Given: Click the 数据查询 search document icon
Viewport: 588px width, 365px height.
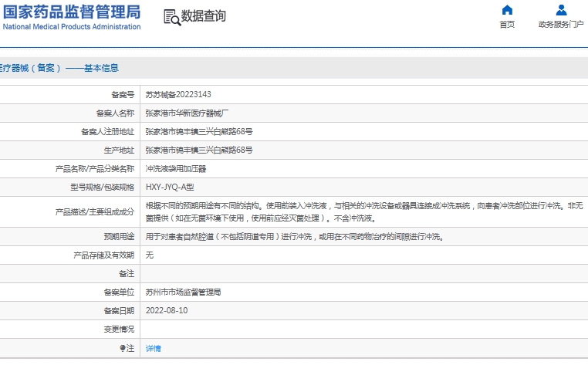Looking at the screenshot, I should point(172,17).
